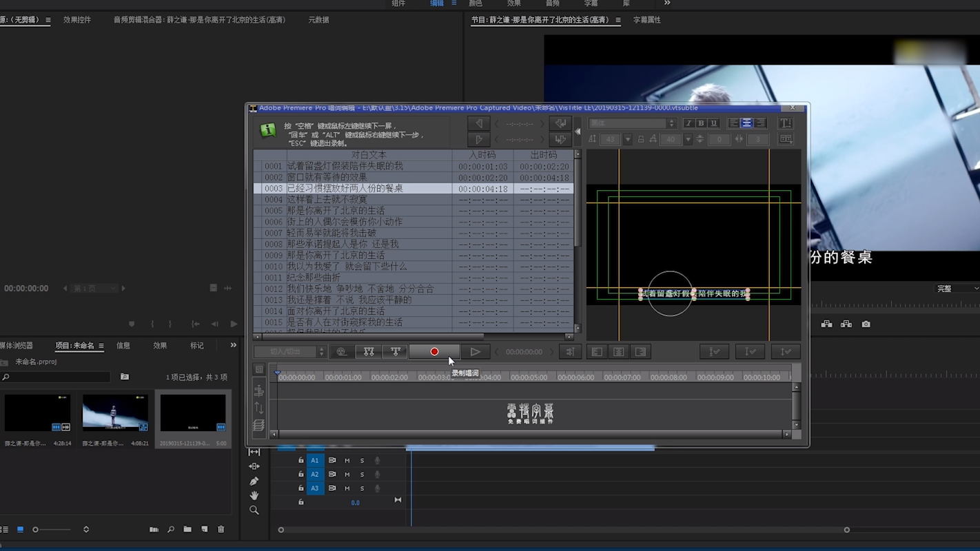Click the character spacing field showing 3
Viewport: 980px width, 551px height.
tap(757, 139)
